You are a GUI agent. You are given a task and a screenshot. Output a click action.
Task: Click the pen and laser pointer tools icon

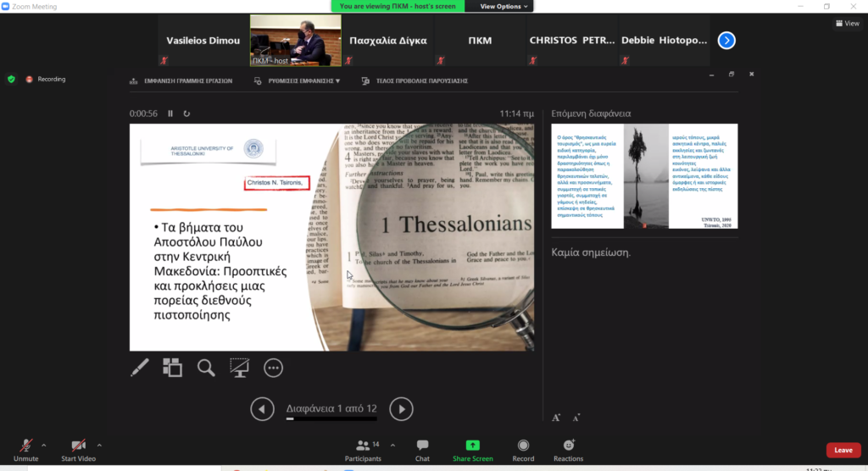[x=140, y=367]
